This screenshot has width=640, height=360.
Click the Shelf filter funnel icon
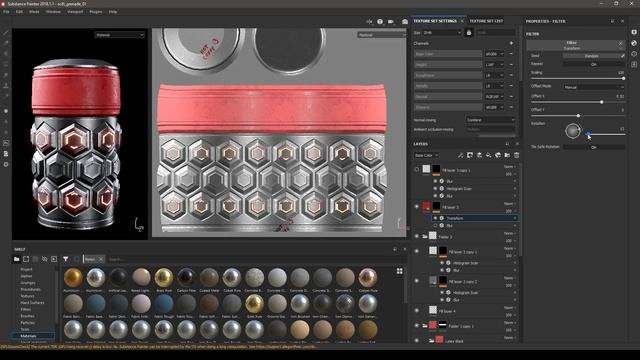(x=66, y=259)
